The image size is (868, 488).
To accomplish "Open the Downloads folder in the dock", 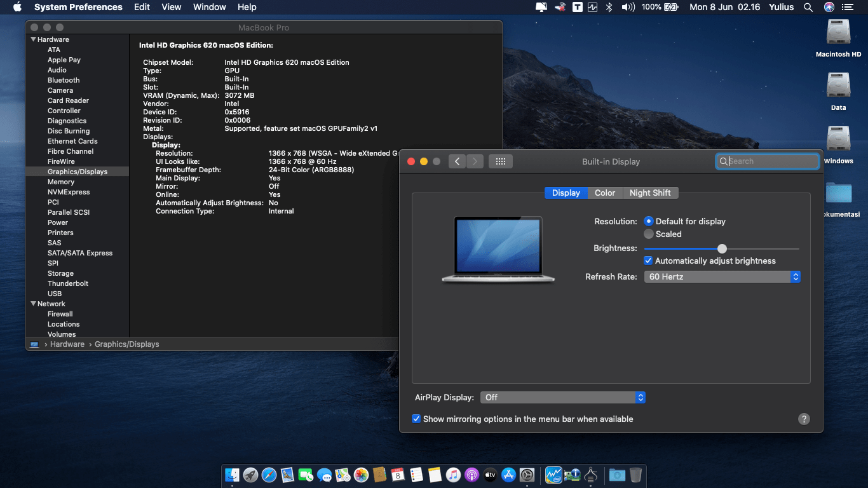I will pos(616,475).
